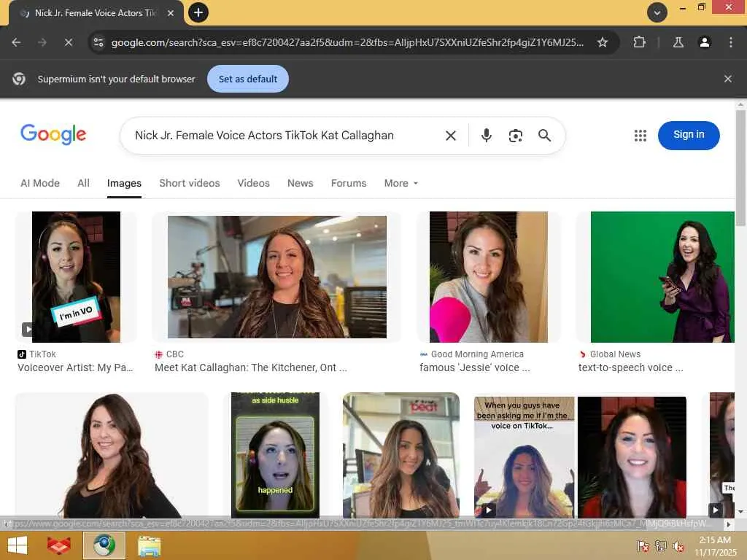Click Set as default button

(248, 79)
